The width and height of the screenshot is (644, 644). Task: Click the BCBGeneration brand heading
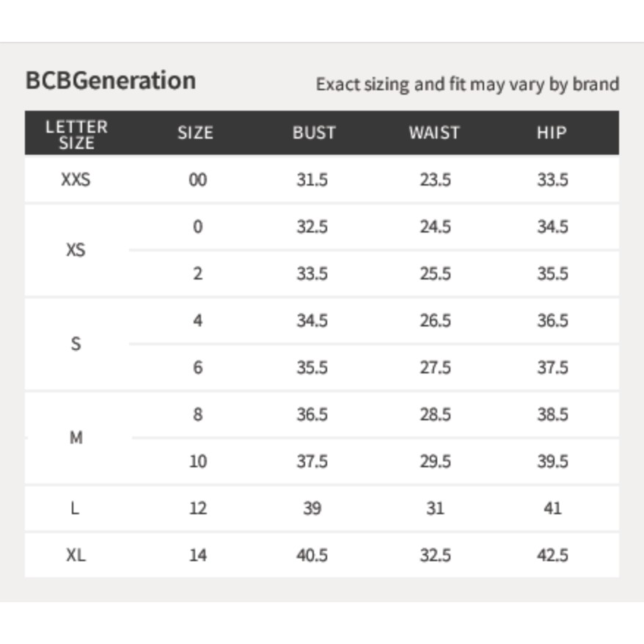(111, 81)
